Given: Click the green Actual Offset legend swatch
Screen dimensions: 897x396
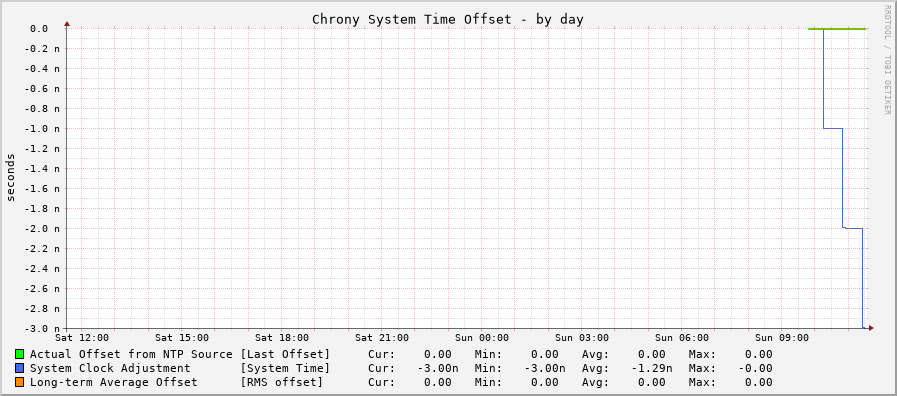Looking at the screenshot, I should click(x=19, y=354).
